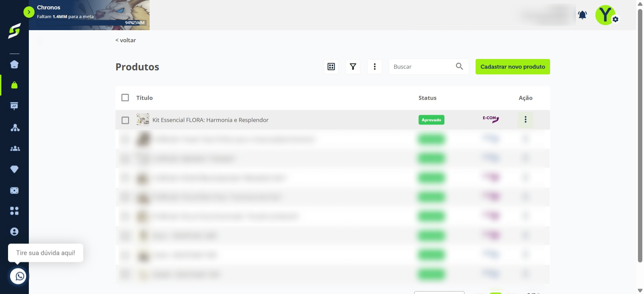Open the shopping bag products icon
The height and width of the screenshot is (294, 644).
14,85
